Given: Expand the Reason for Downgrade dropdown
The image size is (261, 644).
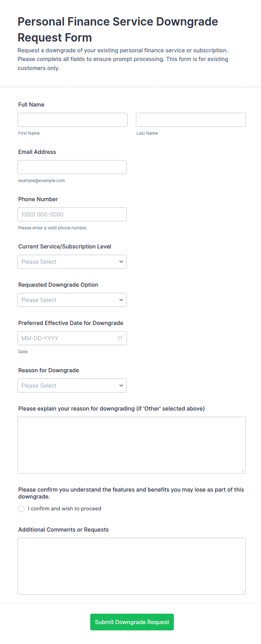Looking at the screenshot, I should [72, 385].
